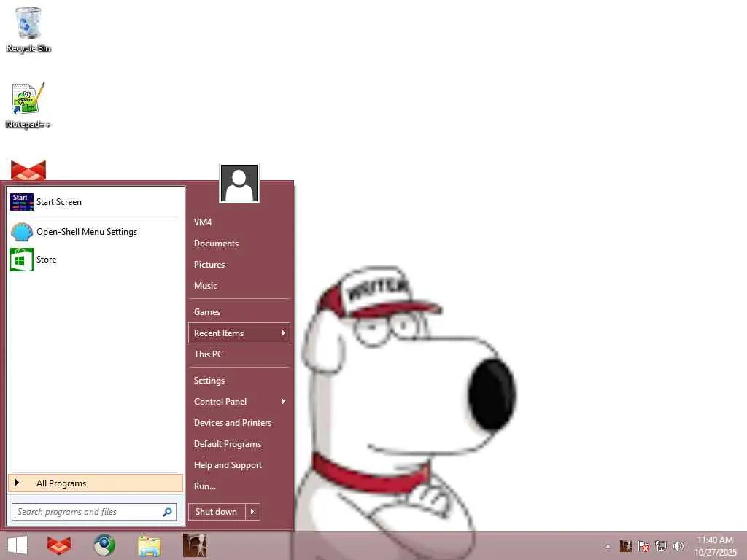This screenshot has width=747, height=560.
Task: Click the Windows Start button
Action: tap(18, 545)
